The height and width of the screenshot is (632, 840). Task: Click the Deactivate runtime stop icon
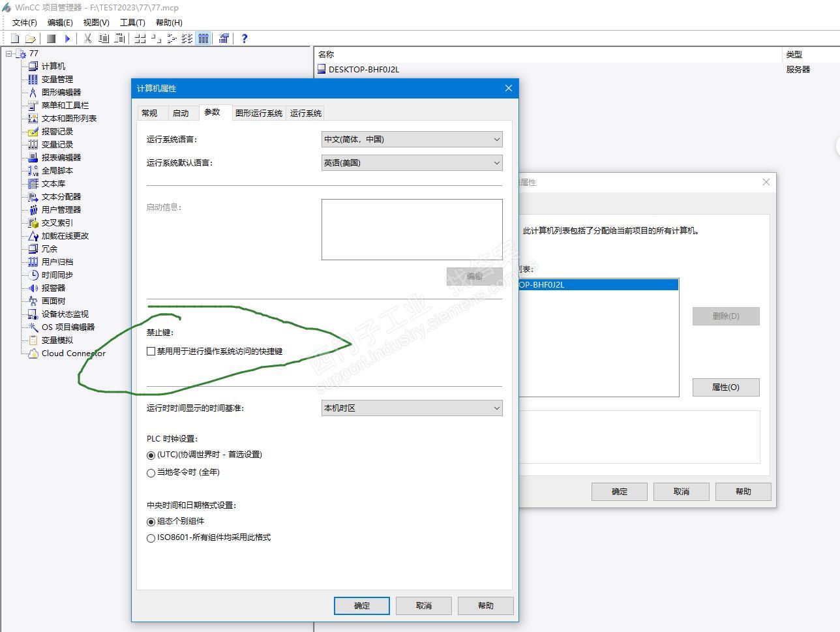[51, 38]
